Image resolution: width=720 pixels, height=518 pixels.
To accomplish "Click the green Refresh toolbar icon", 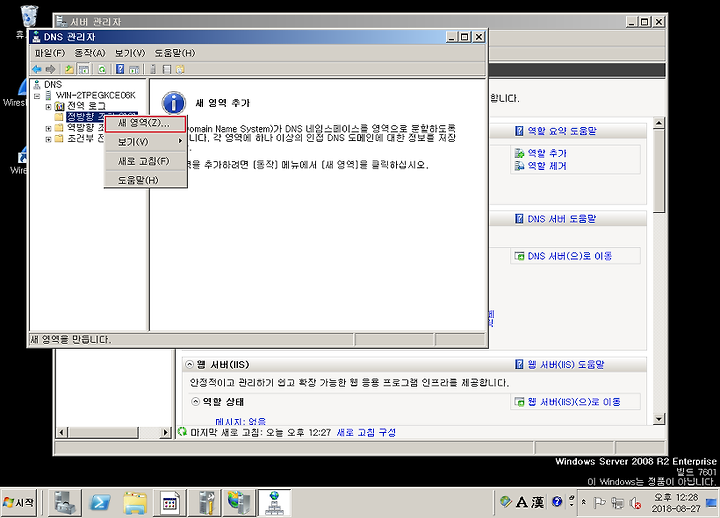I will (102, 69).
